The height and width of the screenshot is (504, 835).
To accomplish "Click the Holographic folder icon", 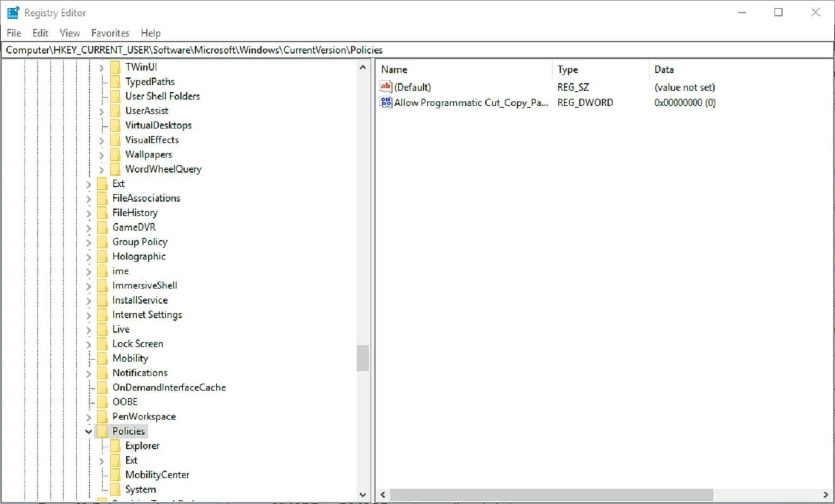I will pos(102,256).
